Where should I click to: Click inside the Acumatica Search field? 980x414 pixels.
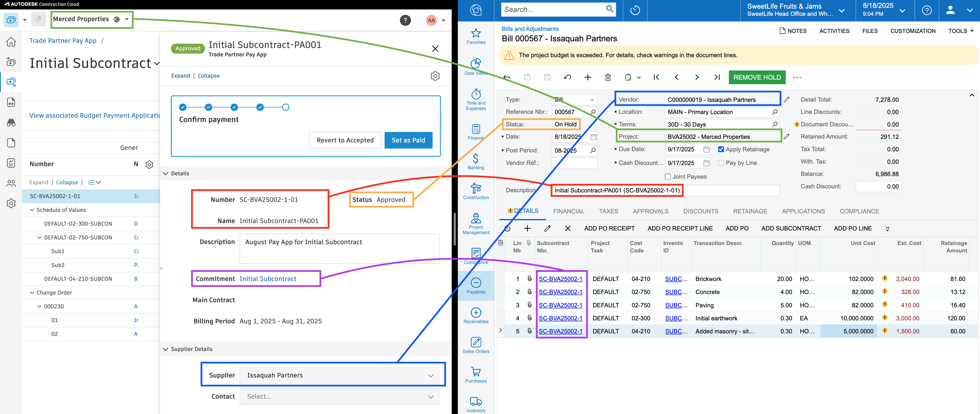(x=552, y=9)
